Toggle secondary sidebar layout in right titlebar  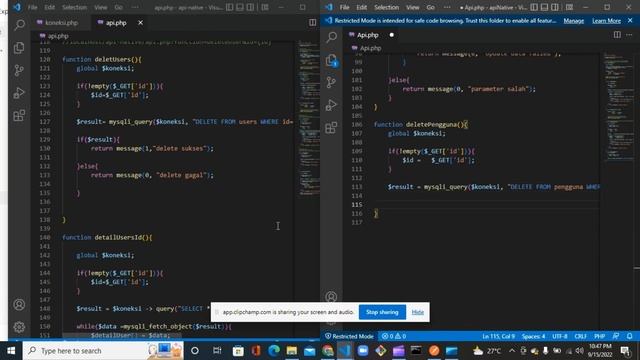(x=555, y=7)
